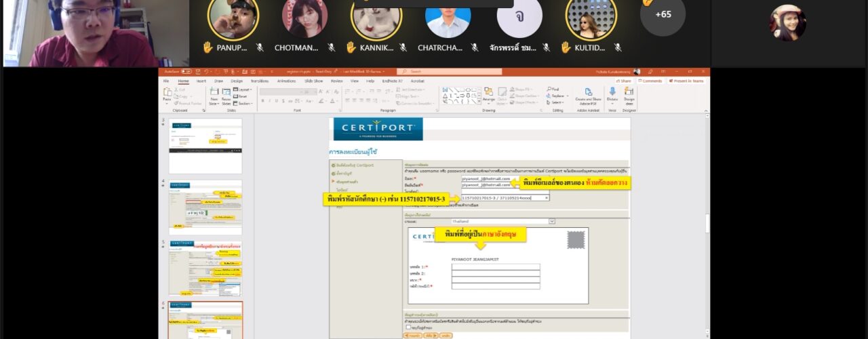Click the KANNIK participant avatar
Screen dimensions: 868x339
tap(376, 17)
